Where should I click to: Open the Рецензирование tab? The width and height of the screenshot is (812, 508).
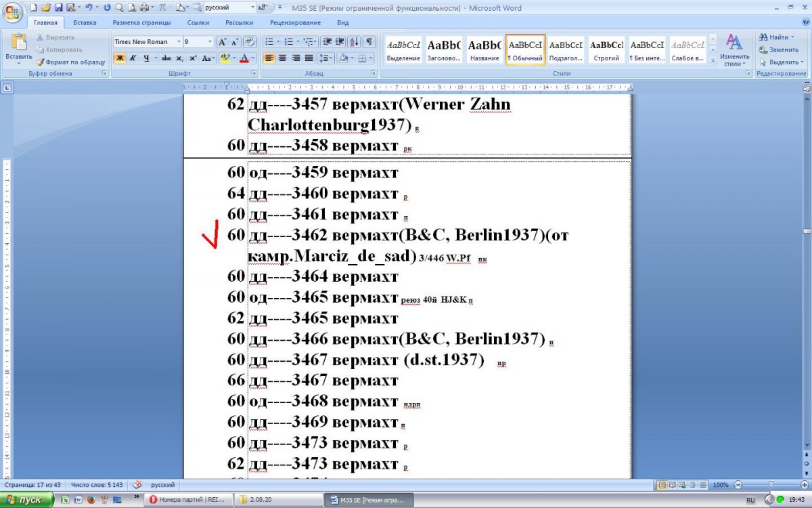click(x=295, y=22)
